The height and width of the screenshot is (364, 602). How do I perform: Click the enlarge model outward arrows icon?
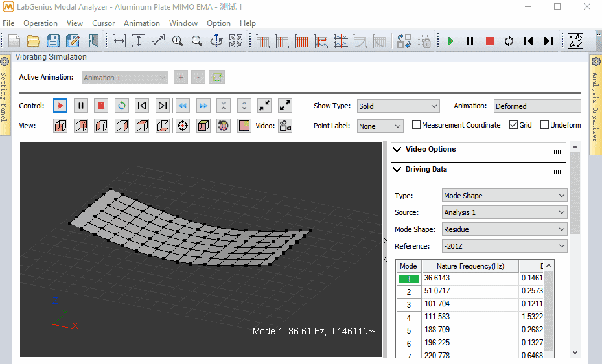pyautogui.click(x=285, y=106)
